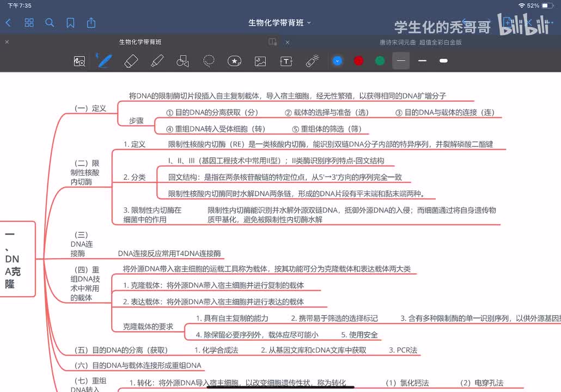
Task: Select the Lasso selection tool
Action: (x=209, y=61)
